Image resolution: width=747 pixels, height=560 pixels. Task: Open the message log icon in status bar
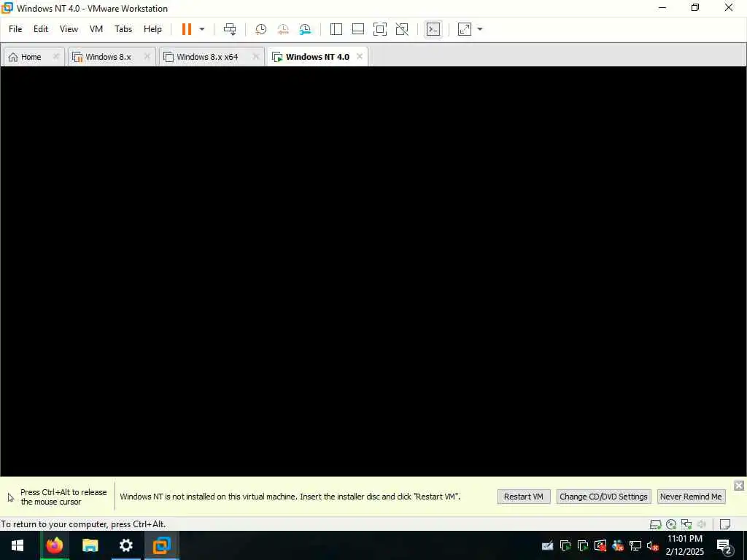(x=725, y=524)
